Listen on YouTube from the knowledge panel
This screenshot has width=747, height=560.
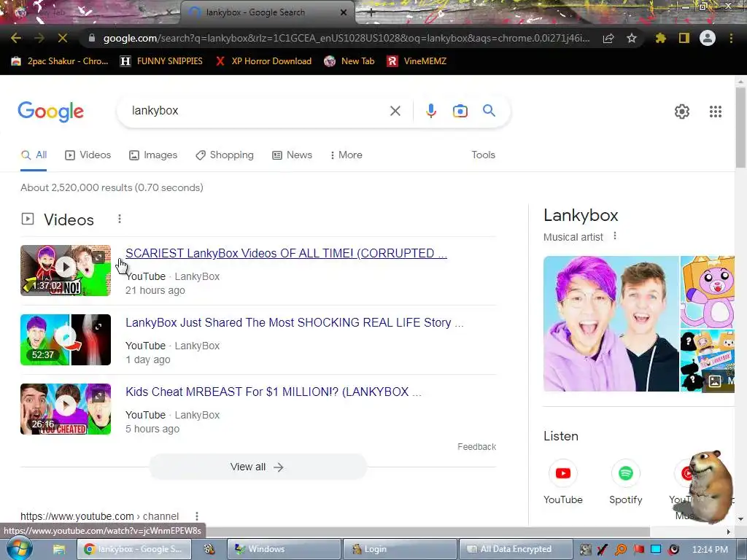562,482
